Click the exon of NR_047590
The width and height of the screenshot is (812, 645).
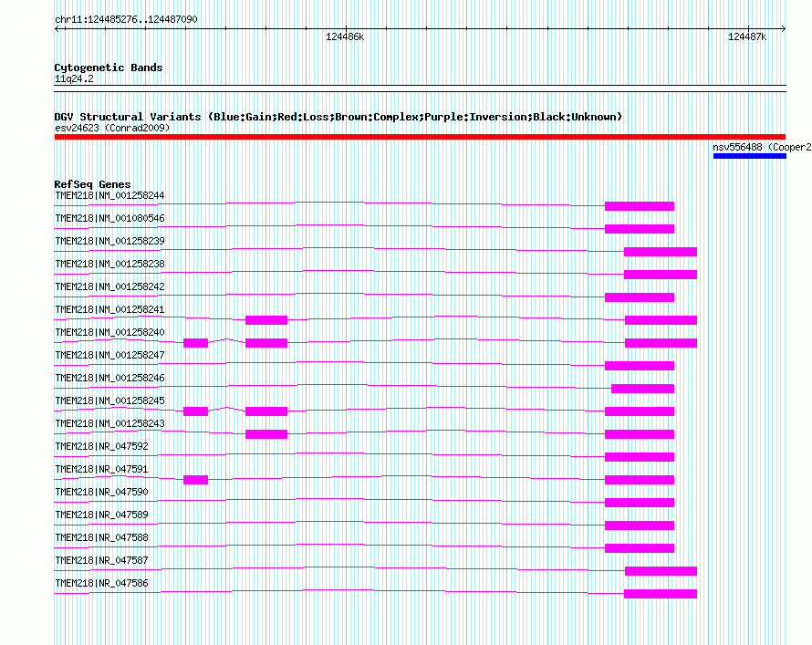(x=640, y=502)
